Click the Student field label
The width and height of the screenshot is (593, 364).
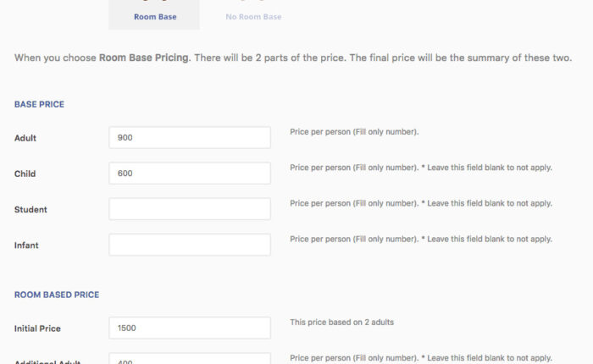coord(30,209)
